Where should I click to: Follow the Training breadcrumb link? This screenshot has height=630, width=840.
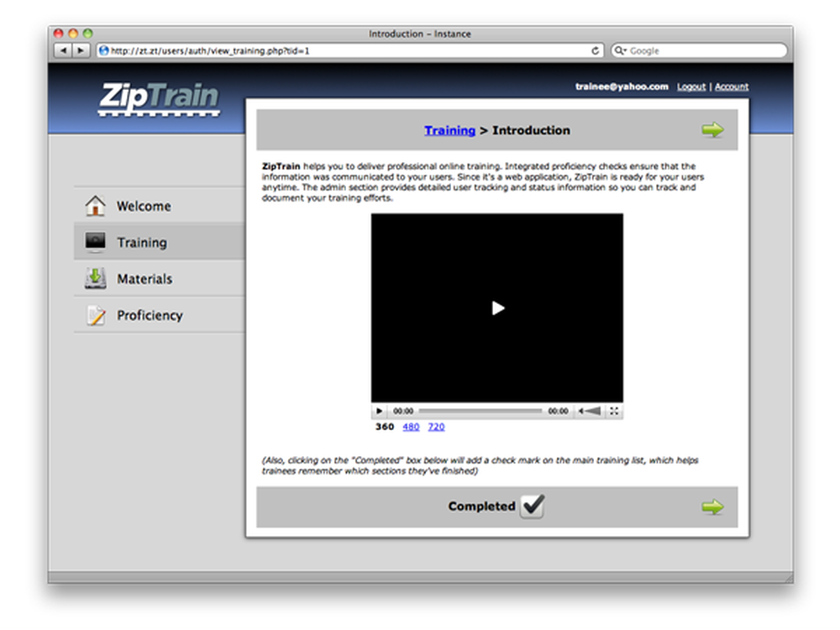tap(450, 130)
